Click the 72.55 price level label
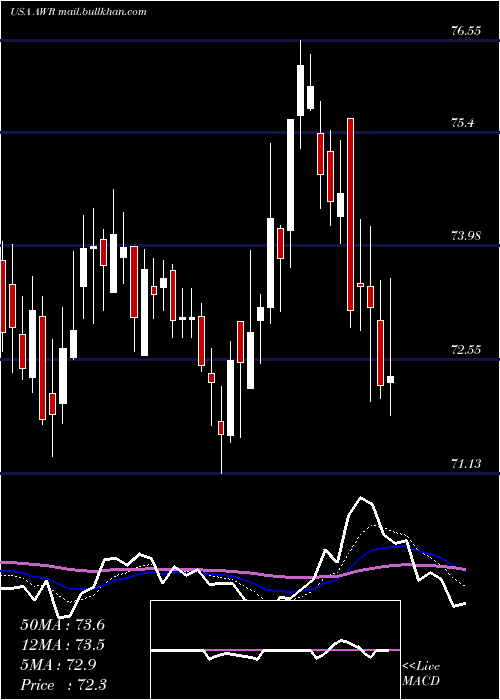The height and width of the screenshot is (700, 500). tap(466, 350)
